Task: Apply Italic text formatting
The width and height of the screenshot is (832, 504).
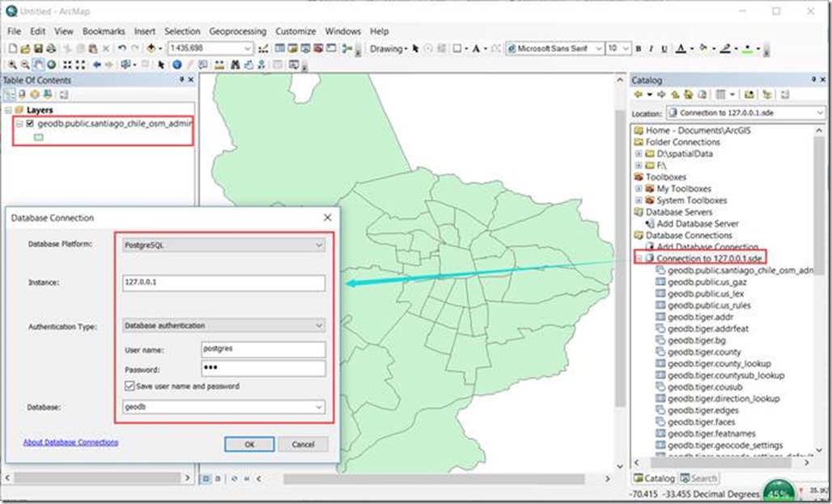Action: [651, 49]
